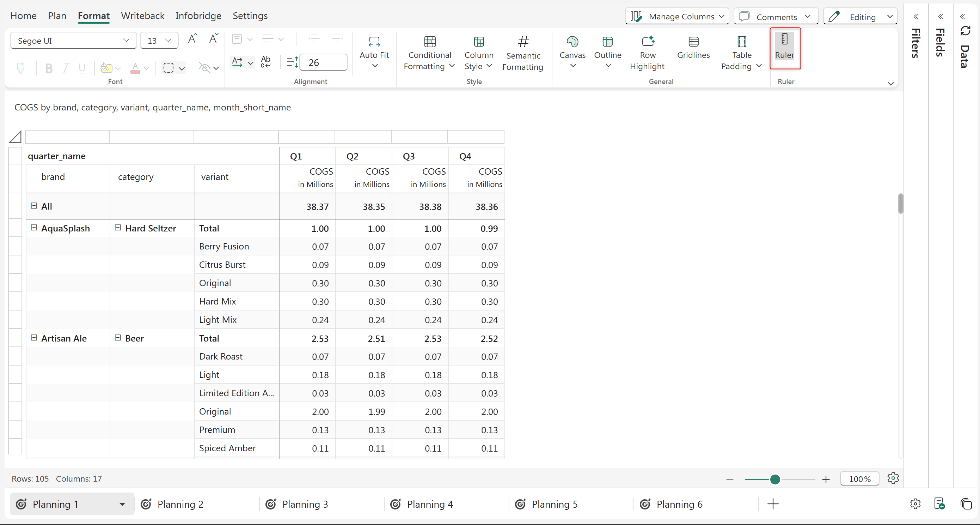Click the increase font size icon
This screenshot has height=525, width=980.
192,39
